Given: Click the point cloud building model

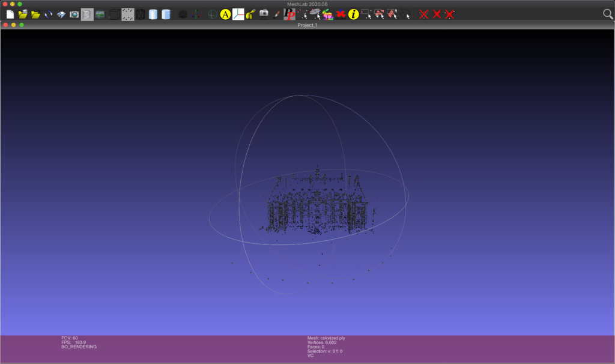Looking at the screenshot, I should point(318,204).
